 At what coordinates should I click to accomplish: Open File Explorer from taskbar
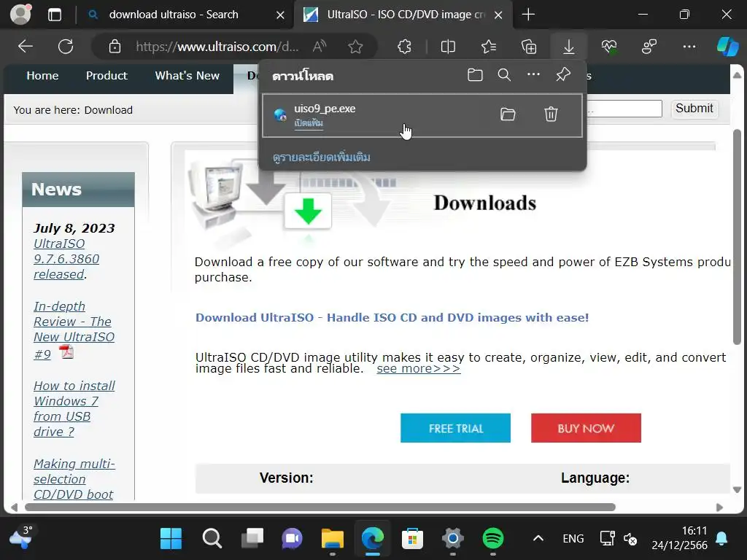tap(333, 539)
